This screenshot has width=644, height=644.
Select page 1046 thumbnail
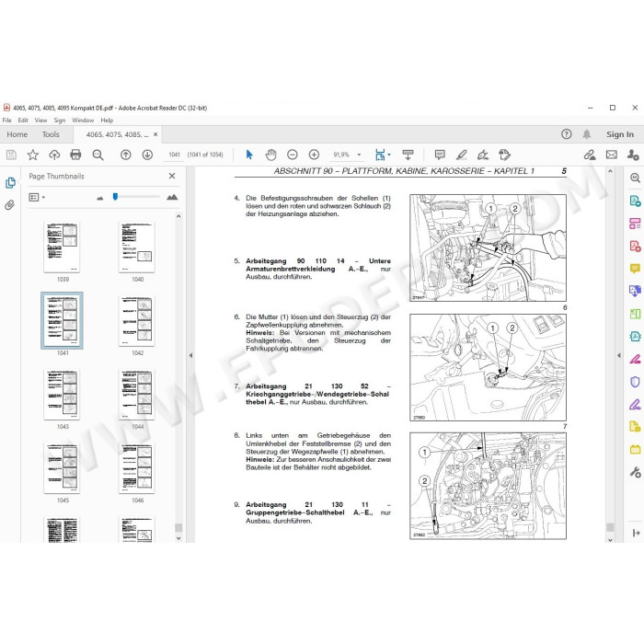[137, 467]
